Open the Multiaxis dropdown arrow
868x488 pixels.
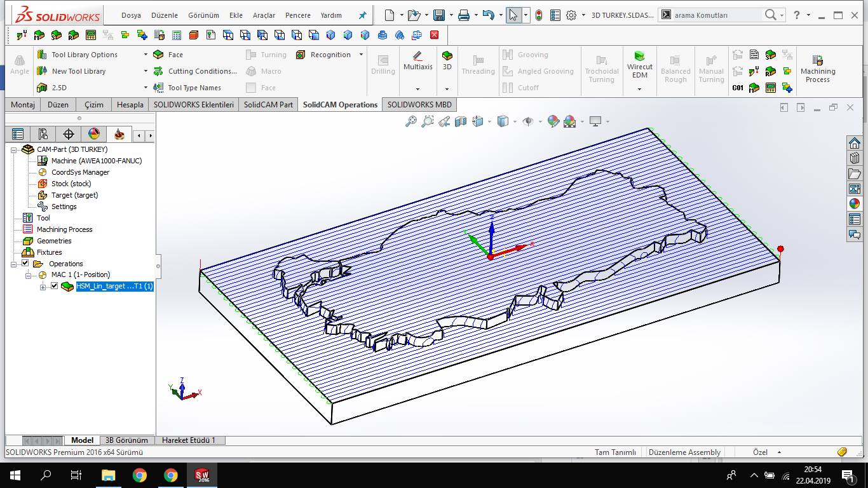(417, 89)
